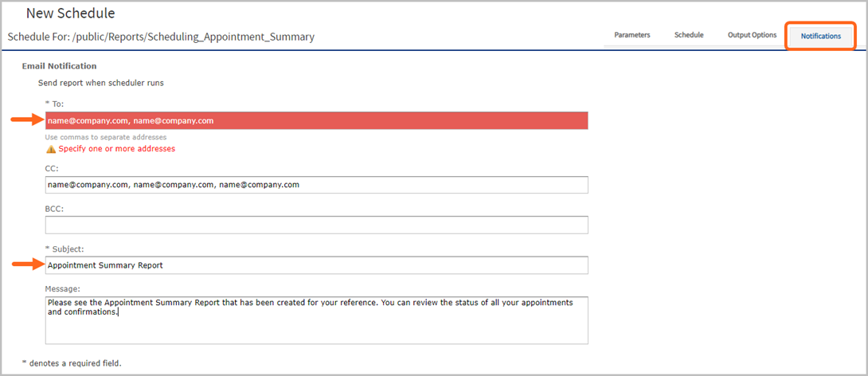The height and width of the screenshot is (376, 868).
Task: Select the highlighted Notifications tab
Action: pyautogui.click(x=821, y=36)
